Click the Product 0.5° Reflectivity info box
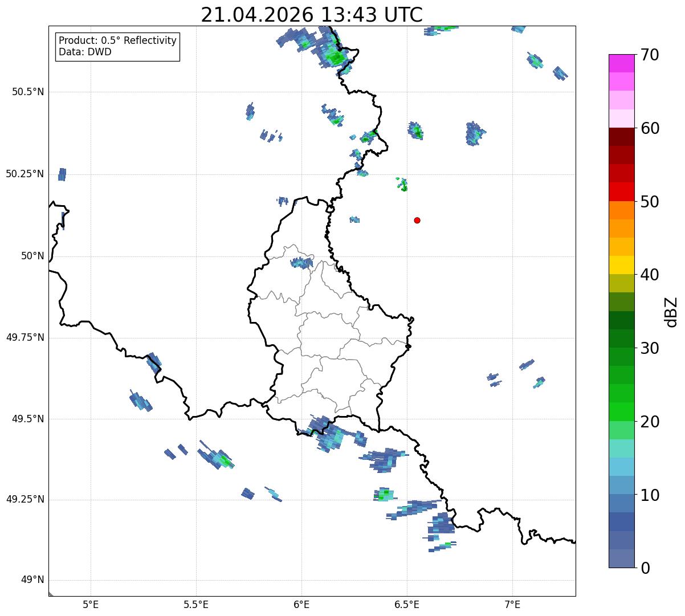This screenshot has height=616, width=685. [x=117, y=46]
